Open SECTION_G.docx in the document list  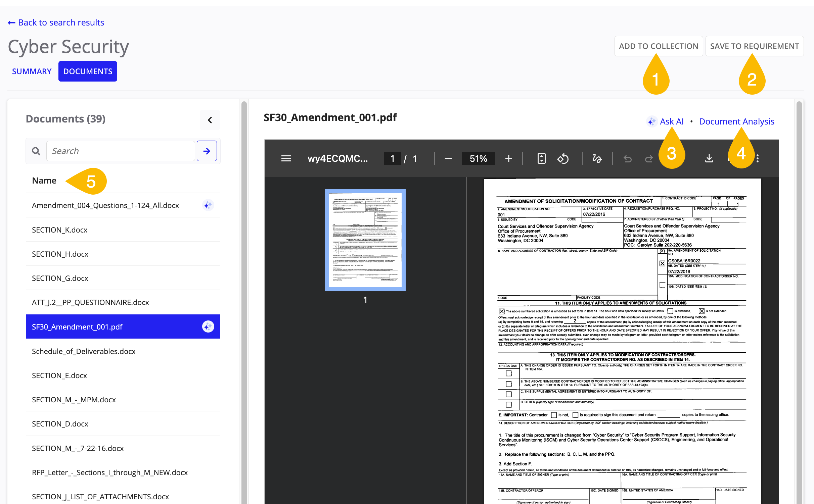click(x=123, y=278)
